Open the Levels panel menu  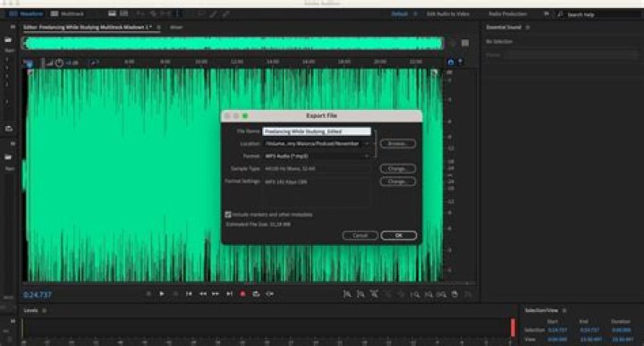tap(45, 311)
